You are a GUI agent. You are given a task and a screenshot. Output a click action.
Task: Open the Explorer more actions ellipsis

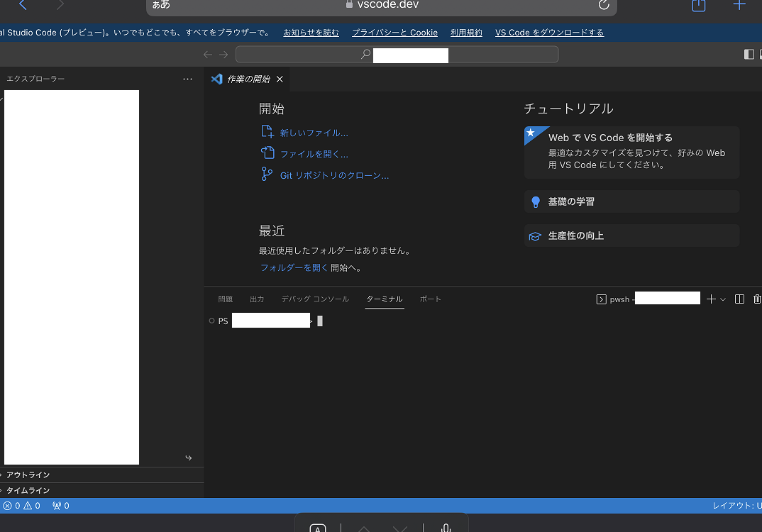tap(187, 79)
